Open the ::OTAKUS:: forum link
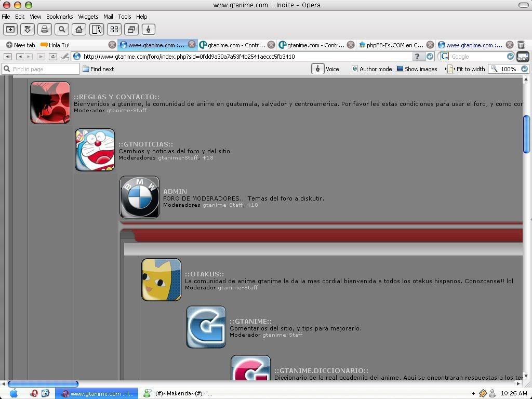The height and width of the screenshot is (399, 532). (204, 274)
